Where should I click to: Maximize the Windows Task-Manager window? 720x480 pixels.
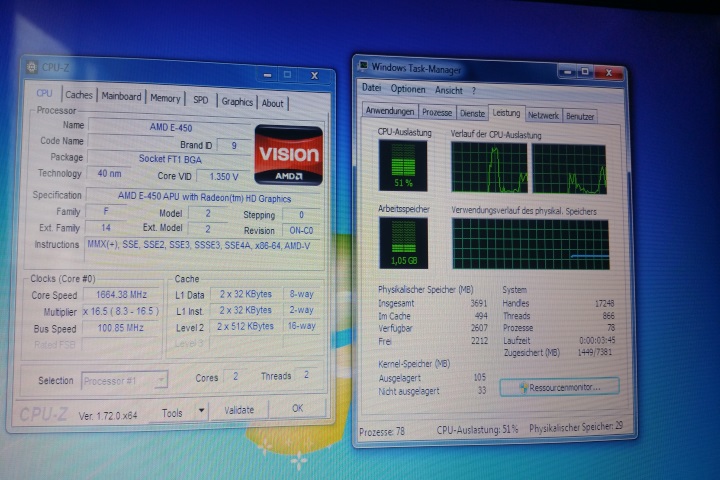(x=585, y=72)
